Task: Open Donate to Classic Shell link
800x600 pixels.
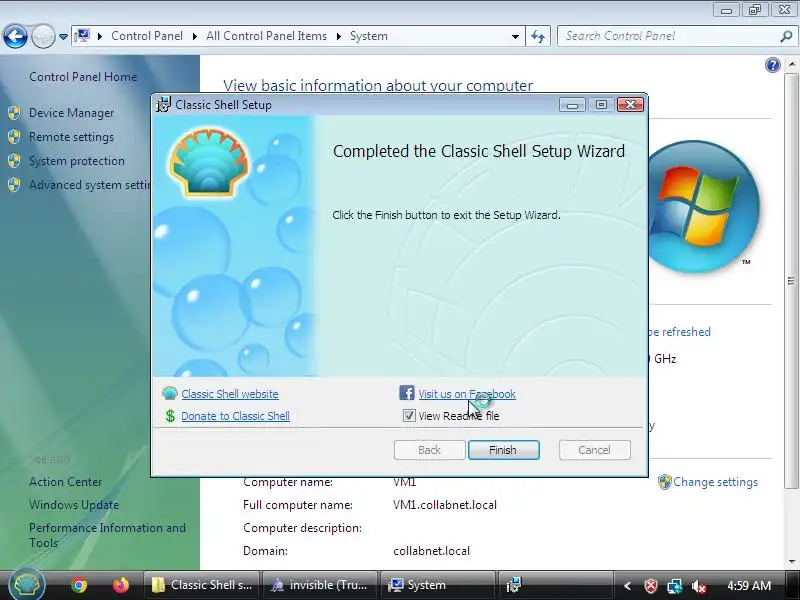Action: click(x=235, y=416)
